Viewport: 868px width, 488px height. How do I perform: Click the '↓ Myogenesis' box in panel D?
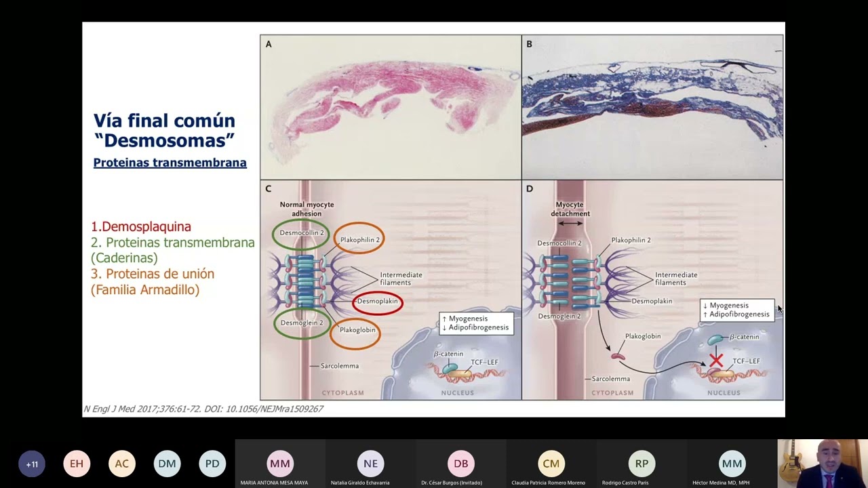click(737, 310)
